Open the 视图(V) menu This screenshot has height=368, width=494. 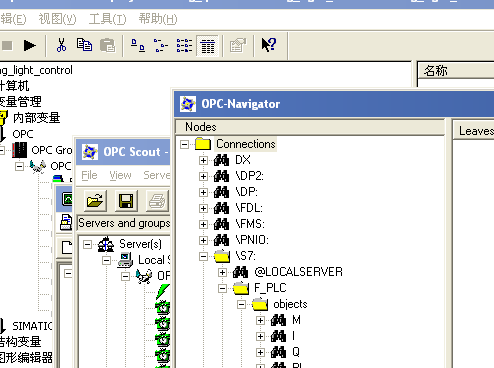coord(57,19)
